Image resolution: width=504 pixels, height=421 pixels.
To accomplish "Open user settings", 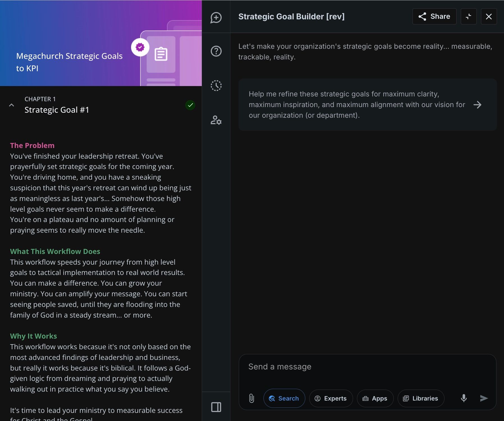I will pyautogui.click(x=216, y=121).
